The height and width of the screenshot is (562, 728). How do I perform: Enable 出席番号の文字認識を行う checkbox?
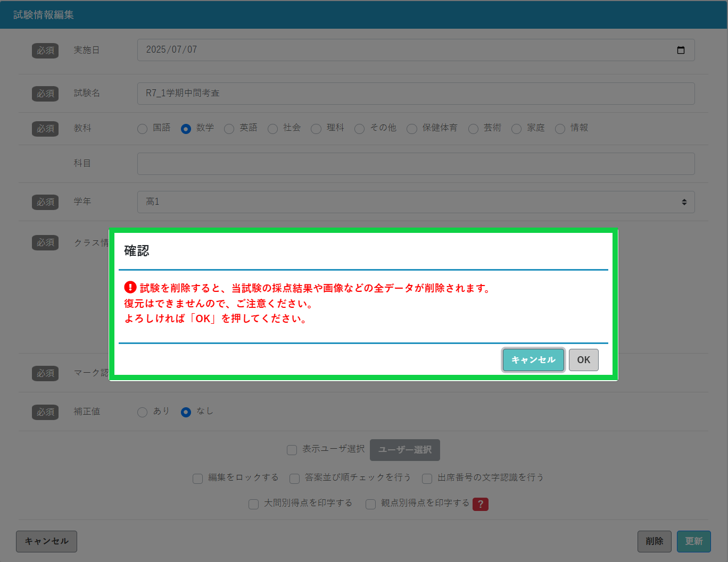(427, 479)
